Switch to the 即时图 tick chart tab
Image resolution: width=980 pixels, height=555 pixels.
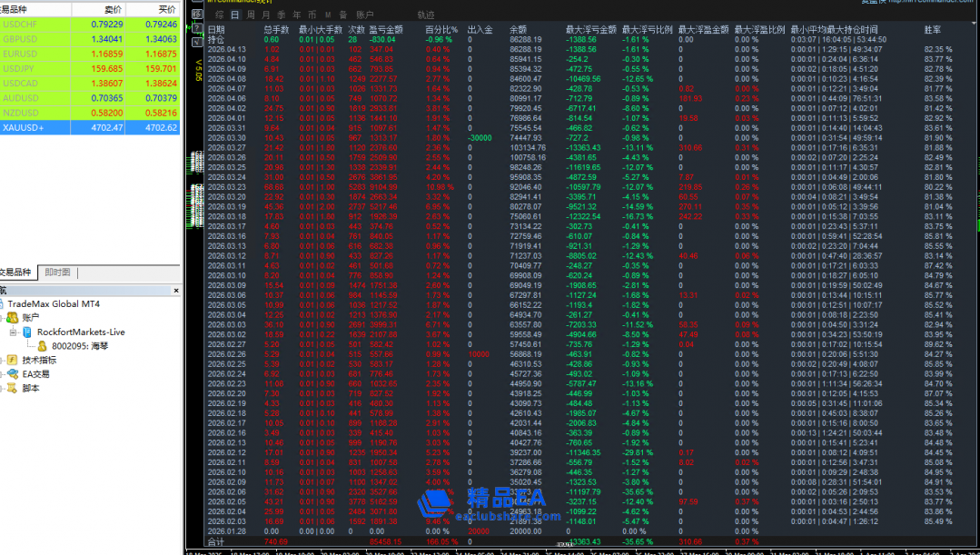click(x=57, y=273)
